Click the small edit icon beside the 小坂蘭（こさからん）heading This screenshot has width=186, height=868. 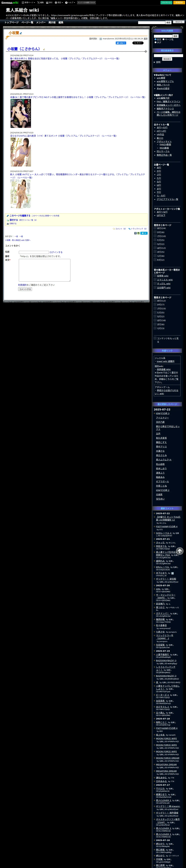[x=44, y=49]
